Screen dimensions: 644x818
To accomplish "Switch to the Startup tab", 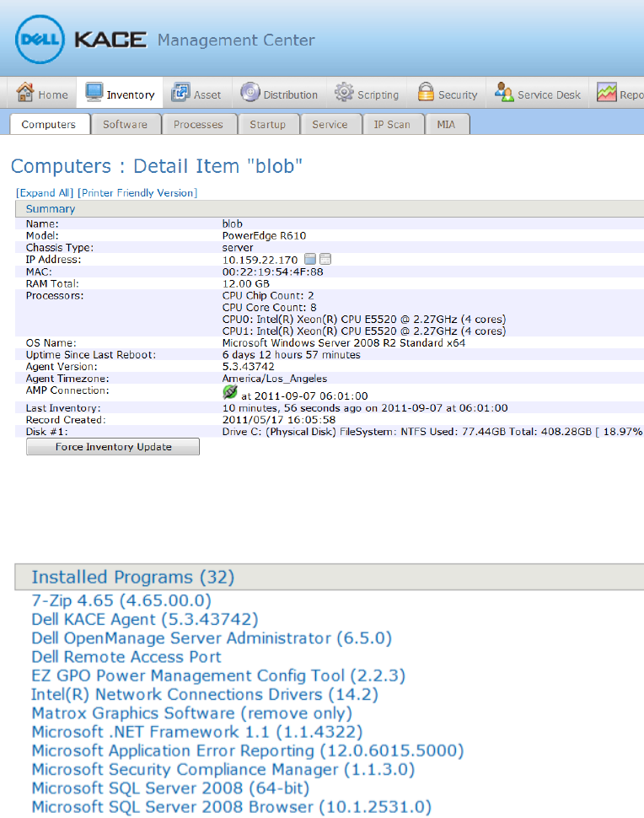I will pos(267,124).
